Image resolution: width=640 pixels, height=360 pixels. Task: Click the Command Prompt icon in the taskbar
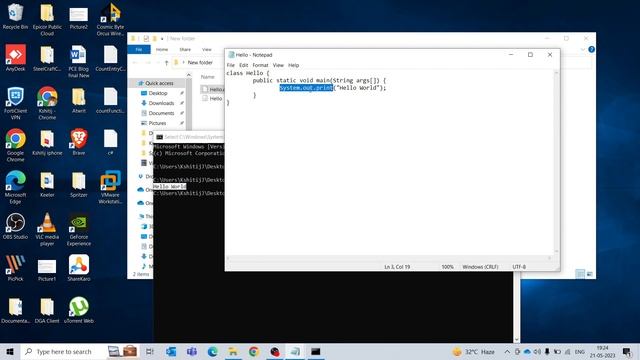316,351
